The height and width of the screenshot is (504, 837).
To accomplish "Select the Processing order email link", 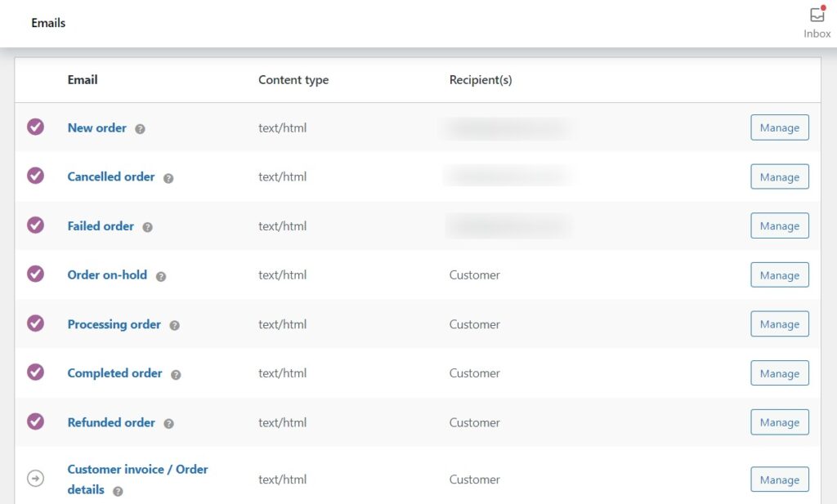I will (x=114, y=324).
